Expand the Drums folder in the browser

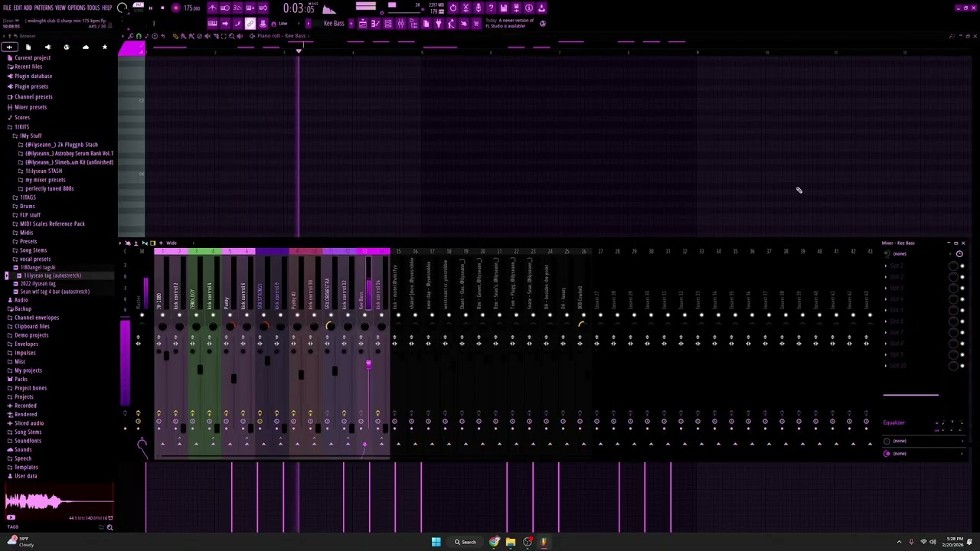(x=28, y=206)
